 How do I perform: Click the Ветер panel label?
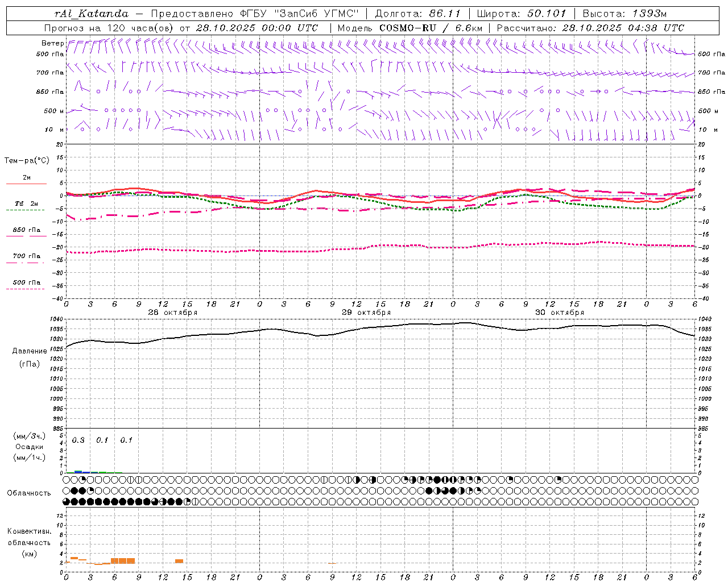pyautogui.click(x=52, y=43)
